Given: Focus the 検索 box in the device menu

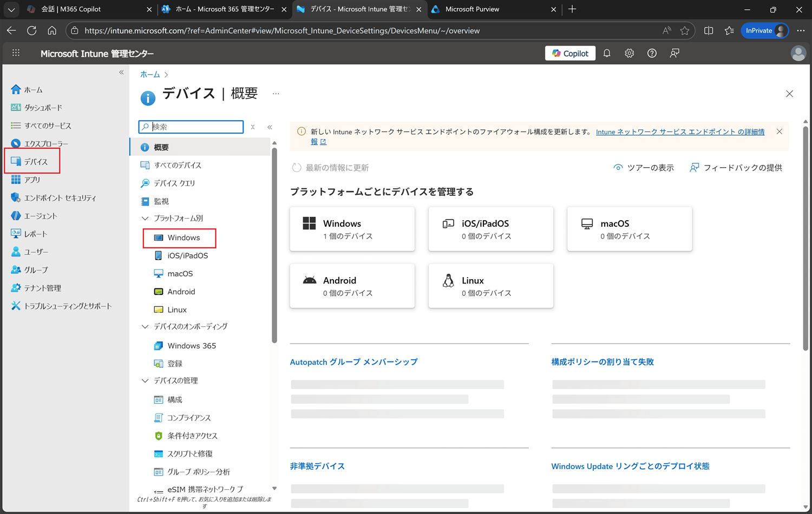Looking at the screenshot, I should (191, 127).
